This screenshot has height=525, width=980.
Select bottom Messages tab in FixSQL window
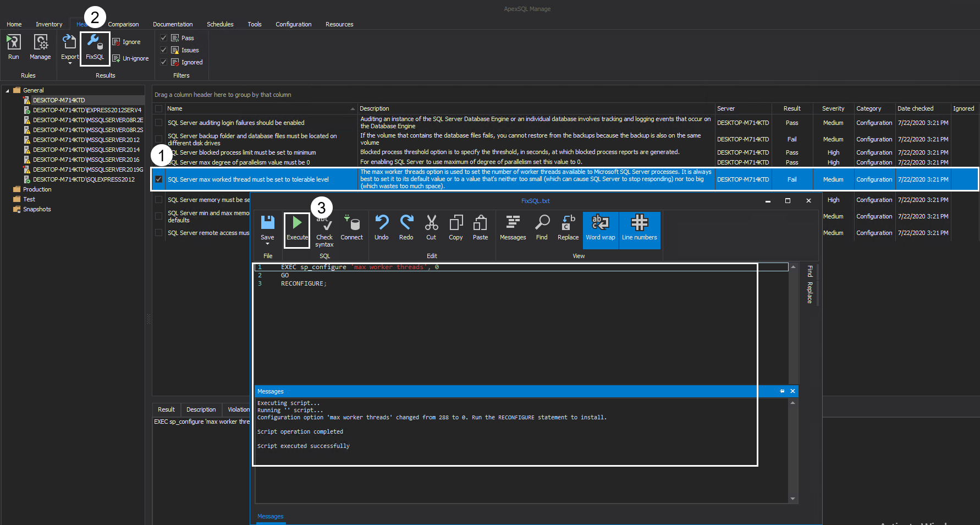[271, 516]
